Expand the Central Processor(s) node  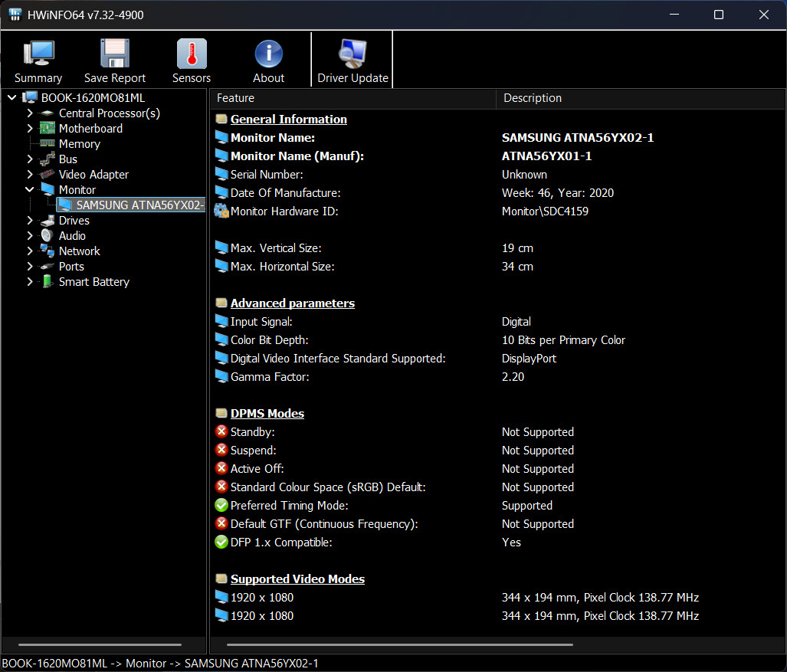[x=30, y=113]
